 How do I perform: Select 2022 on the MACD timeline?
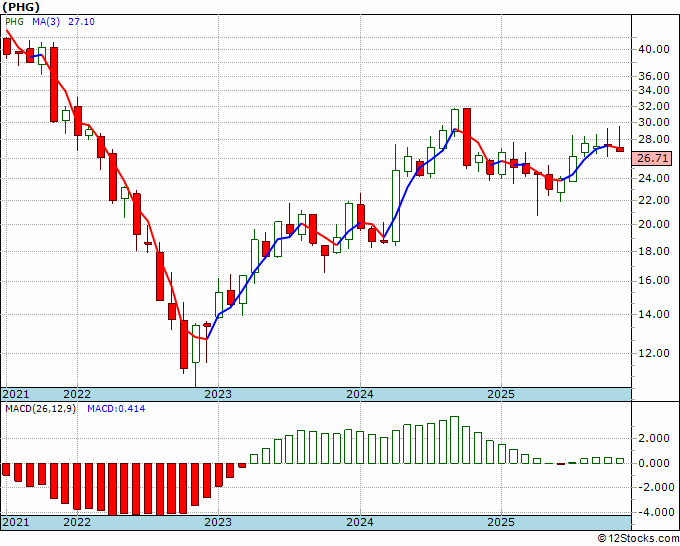coord(77,522)
